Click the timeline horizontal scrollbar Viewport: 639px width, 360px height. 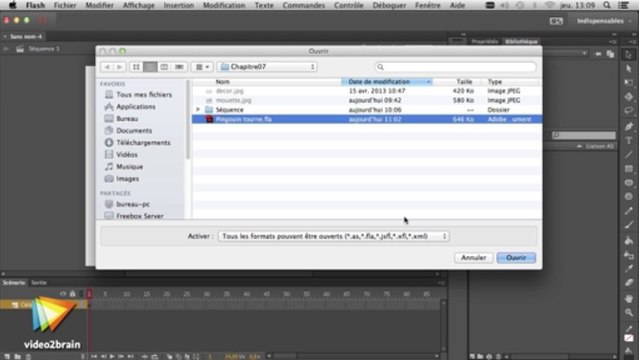(285, 356)
